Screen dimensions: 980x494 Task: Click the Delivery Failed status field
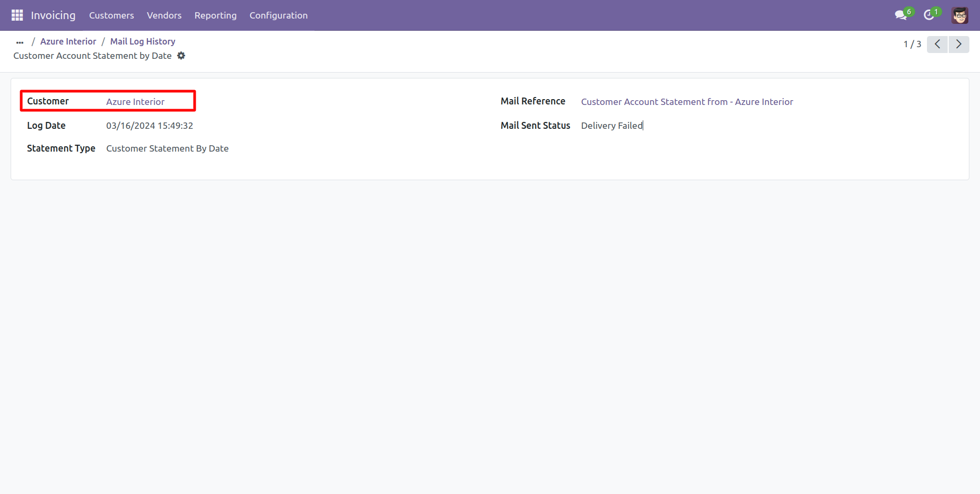click(x=611, y=126)
